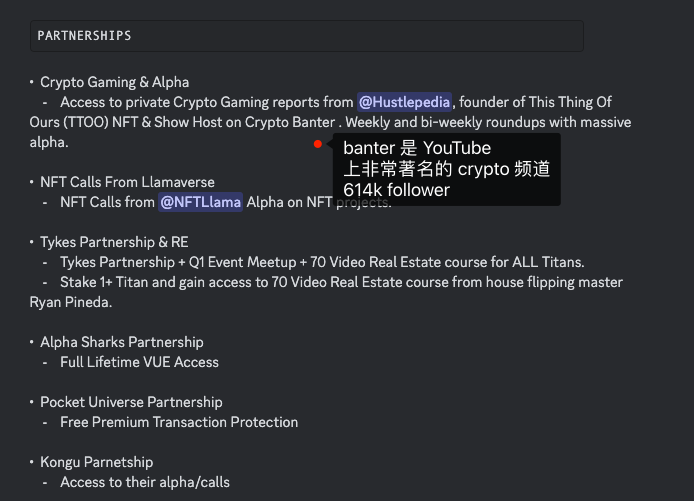The image size is (694, 501).
Task: Click the @Hustlepedia mention
Action: tap(405, 102)
